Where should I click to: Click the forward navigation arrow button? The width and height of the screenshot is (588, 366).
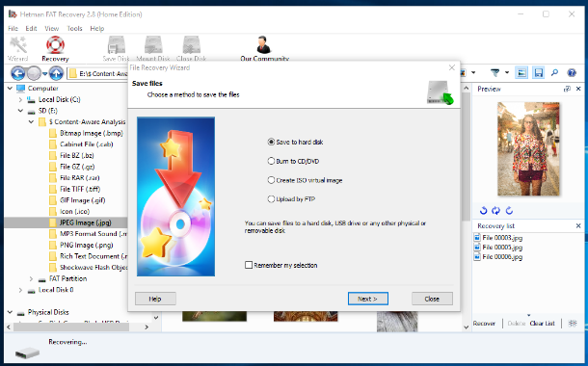click(34, 73)
